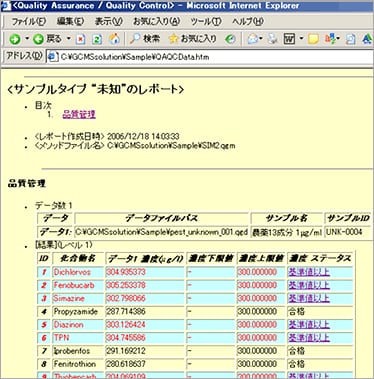Open the ツール(T) menu
This screenshot has width=374, height=379.
pyautogui.click(x=206, y=22)
